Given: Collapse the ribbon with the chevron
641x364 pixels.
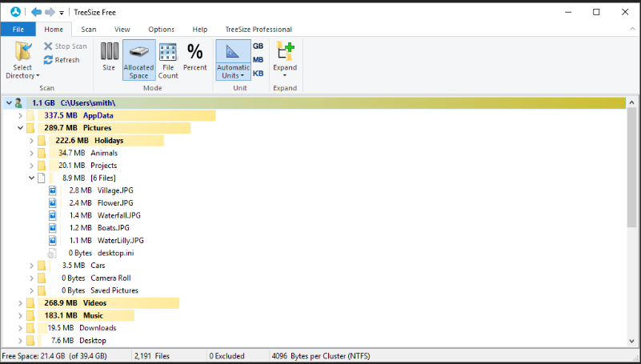Looking at the screenshot, I should coord(632,30).
